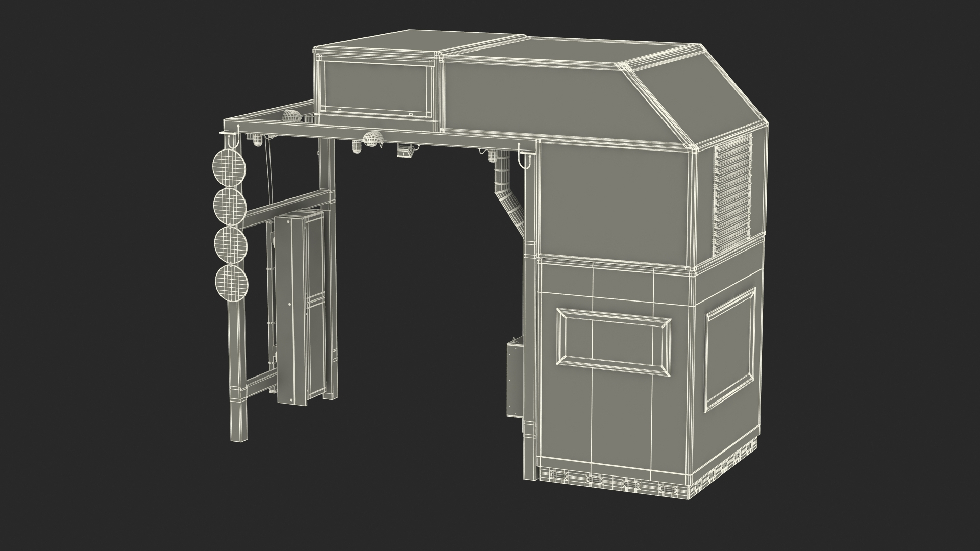Click the framed side panel on right face

click(x=730, y=350)
